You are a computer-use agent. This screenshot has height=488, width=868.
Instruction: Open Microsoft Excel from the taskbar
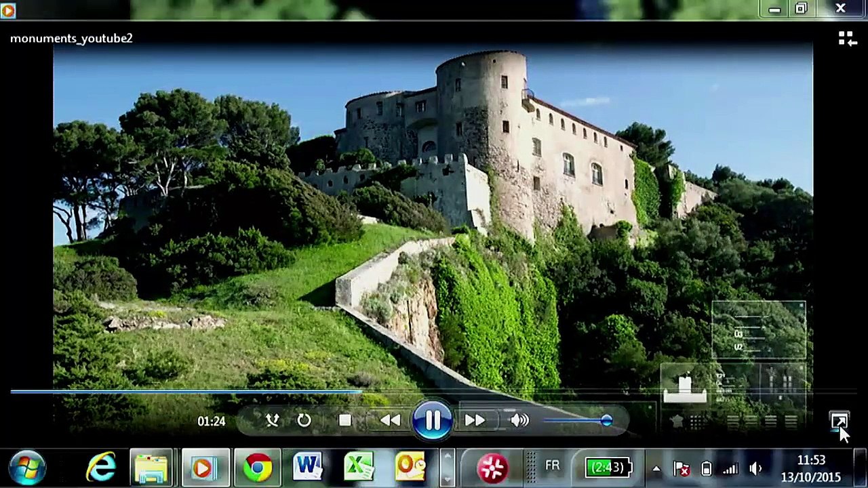[x=359, y=468]
